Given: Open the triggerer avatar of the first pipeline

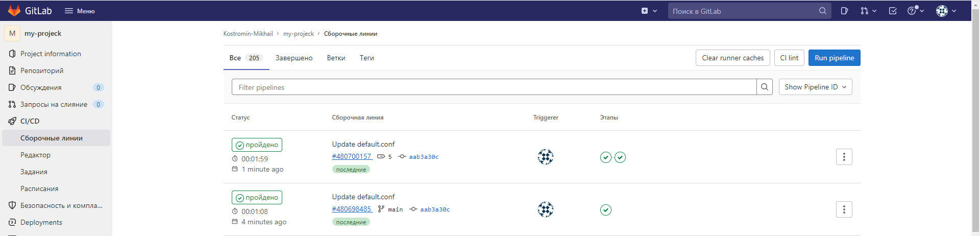Looking at the screenshot, I should pyautogui.click(x=546, y=157).
